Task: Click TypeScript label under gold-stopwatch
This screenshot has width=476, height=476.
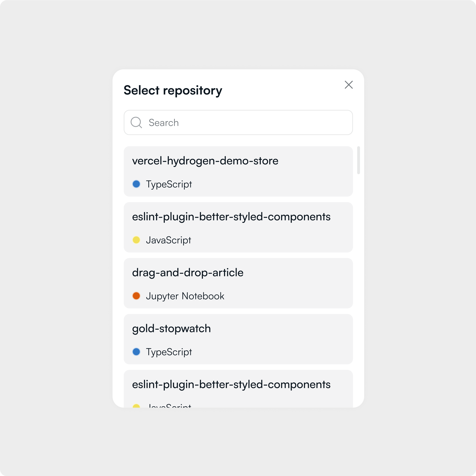Action: coord(169,352)
